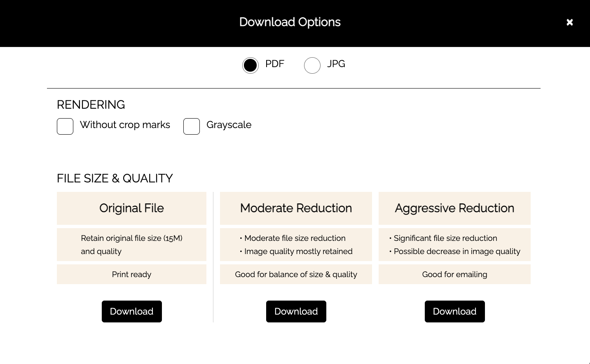590x364 pixels.
Task: Click the Moderate Reduction heading
Action: pos(296,208)
